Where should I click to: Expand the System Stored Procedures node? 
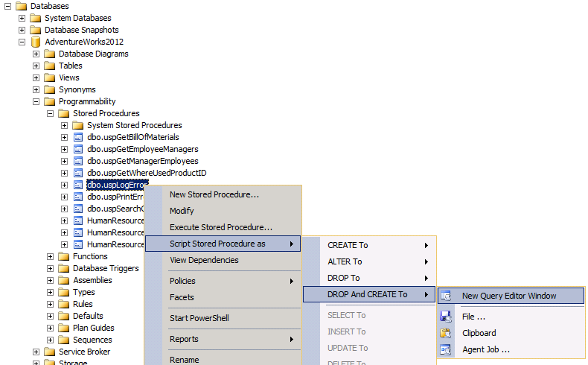pos(65,125)
